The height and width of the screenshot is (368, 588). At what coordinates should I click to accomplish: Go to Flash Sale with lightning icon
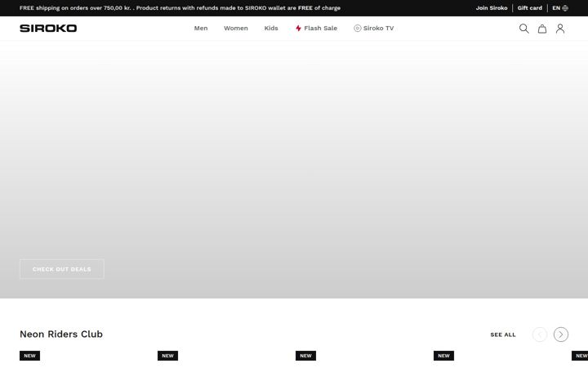(316, 28)
